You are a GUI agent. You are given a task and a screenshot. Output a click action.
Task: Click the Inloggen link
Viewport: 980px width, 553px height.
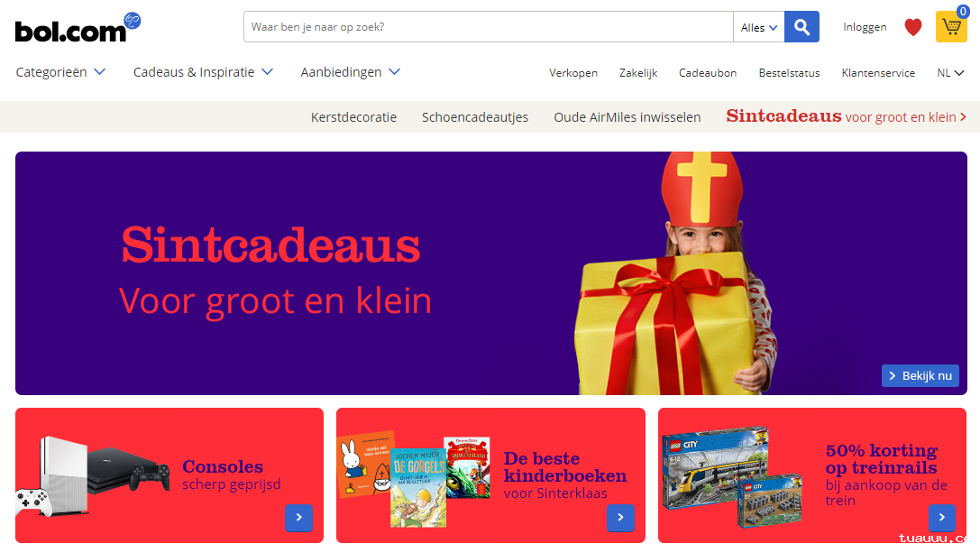pyautogui.click(x=865, y=27)
